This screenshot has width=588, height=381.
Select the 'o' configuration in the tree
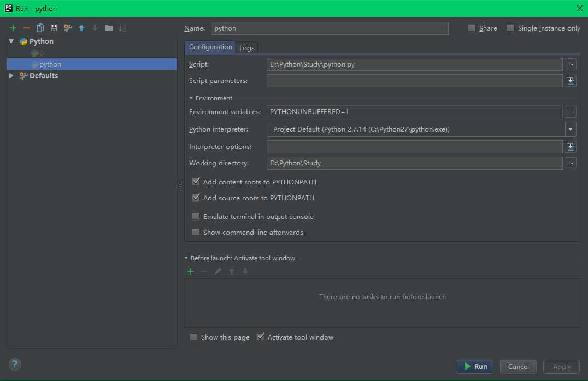tap(38, 53)
